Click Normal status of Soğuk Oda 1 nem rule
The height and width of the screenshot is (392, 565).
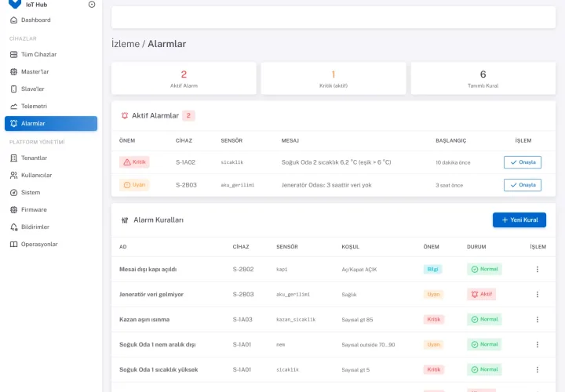[485, 344]
